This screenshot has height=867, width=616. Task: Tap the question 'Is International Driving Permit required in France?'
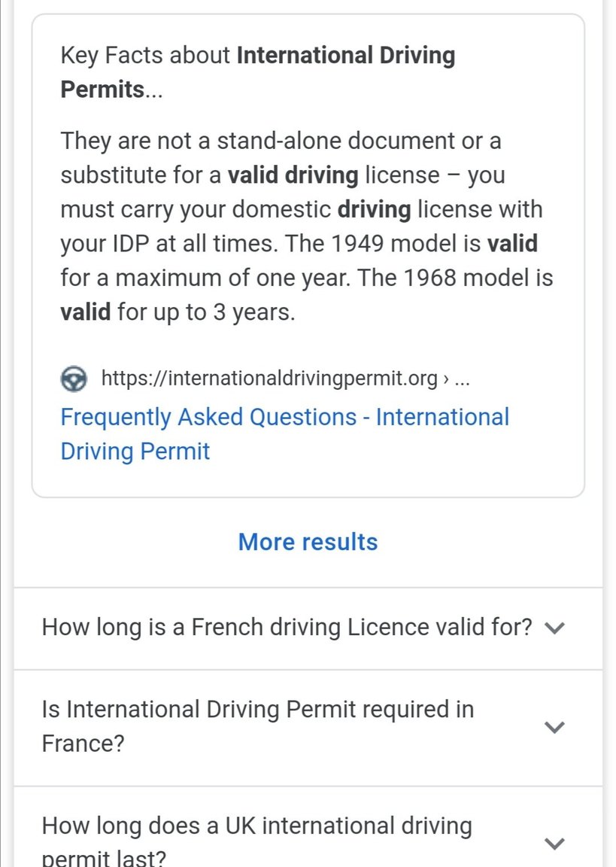point(258,726)
